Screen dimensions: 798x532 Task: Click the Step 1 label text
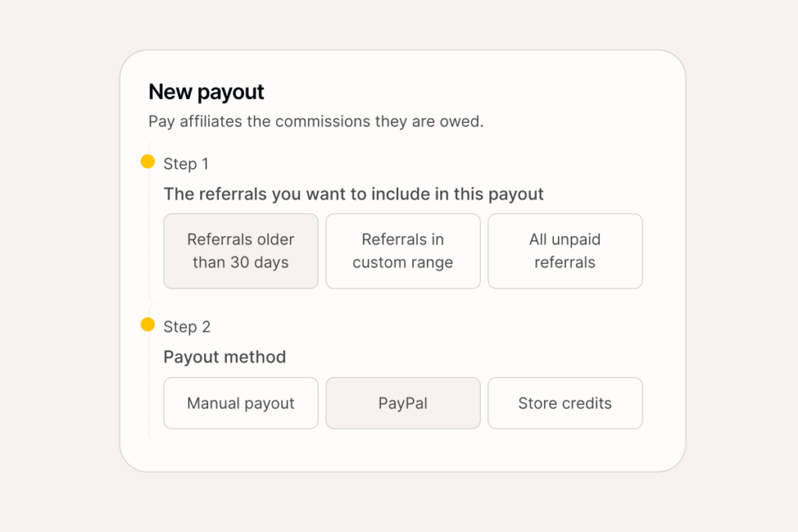185,164
